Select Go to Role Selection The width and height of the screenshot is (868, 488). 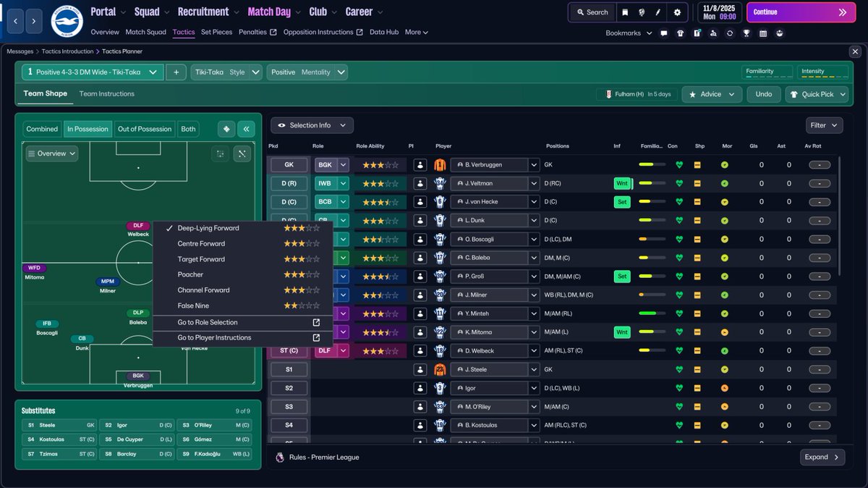(x=242, y=322)
